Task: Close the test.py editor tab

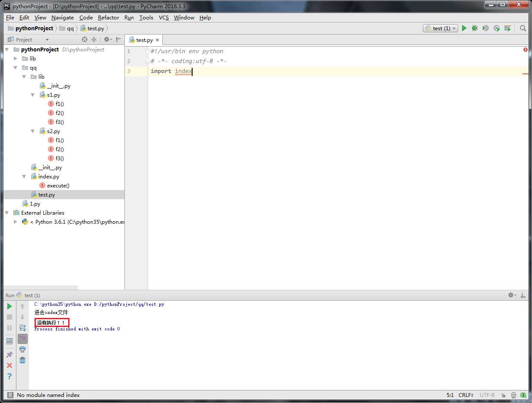Action: tap(158, 40)
